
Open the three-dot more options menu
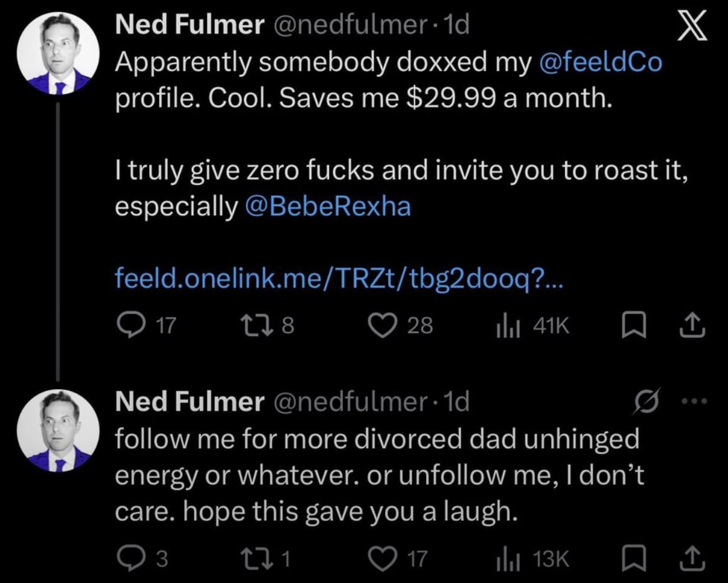pyautogui.click(x=694, y=401)
